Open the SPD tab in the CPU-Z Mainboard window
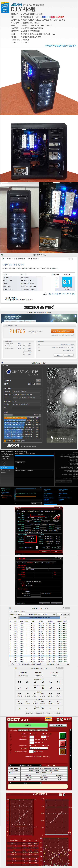The image size is (78, 868). click(x=42, y=563)
